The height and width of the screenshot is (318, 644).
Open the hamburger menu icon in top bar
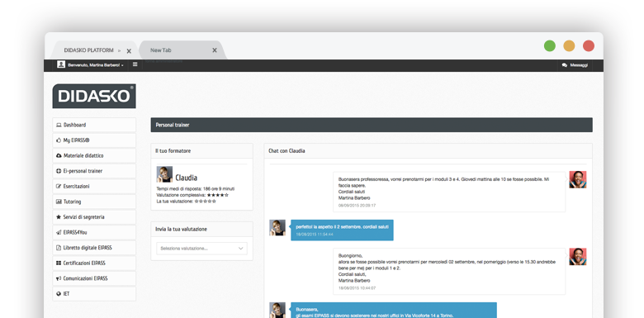tap(135, 64)
